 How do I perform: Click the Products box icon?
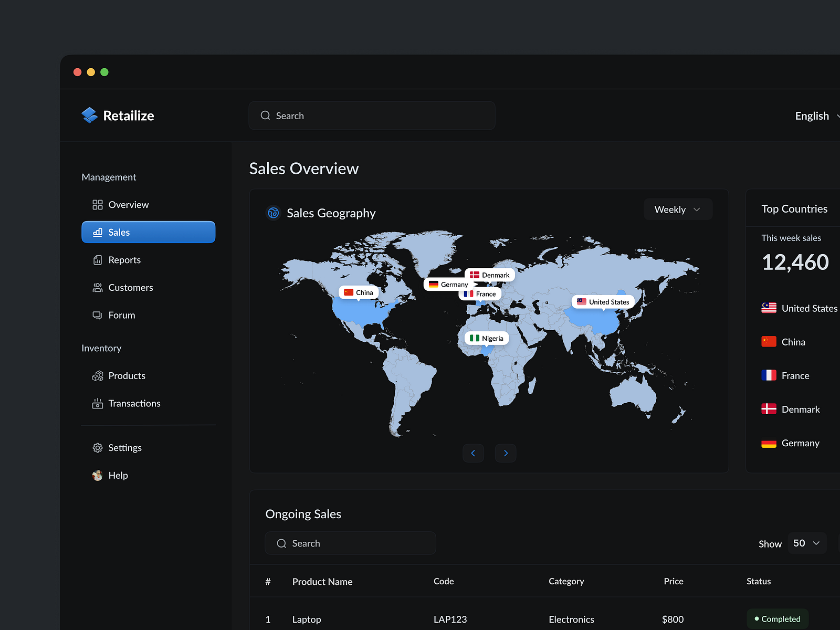(97, 375)
